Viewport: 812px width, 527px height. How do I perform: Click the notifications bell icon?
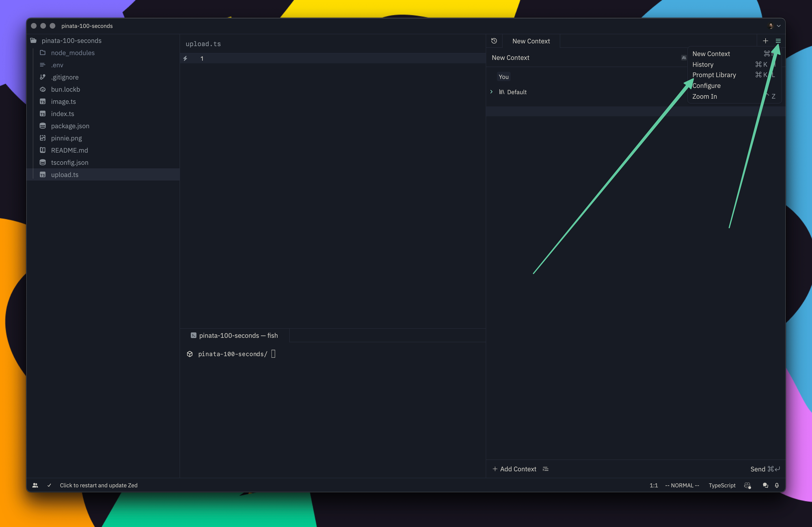tap(777, 485)
